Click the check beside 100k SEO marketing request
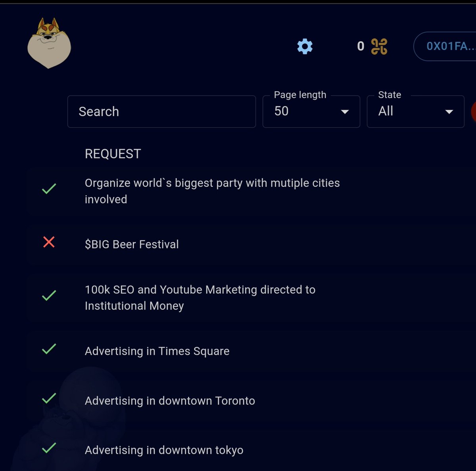This screenshot has width=476, height=471. coord(49,295)
